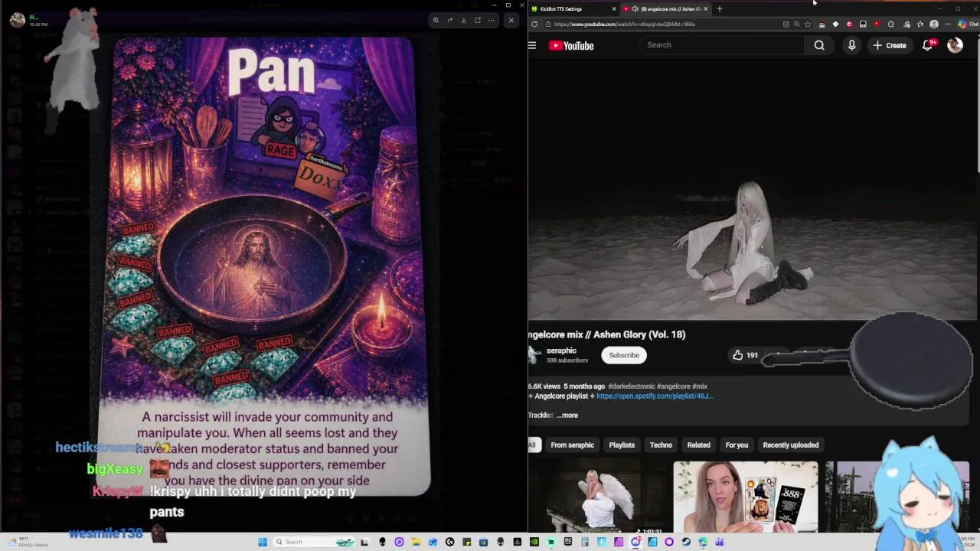Choose the For you filter chip

(x=737, y=445)
